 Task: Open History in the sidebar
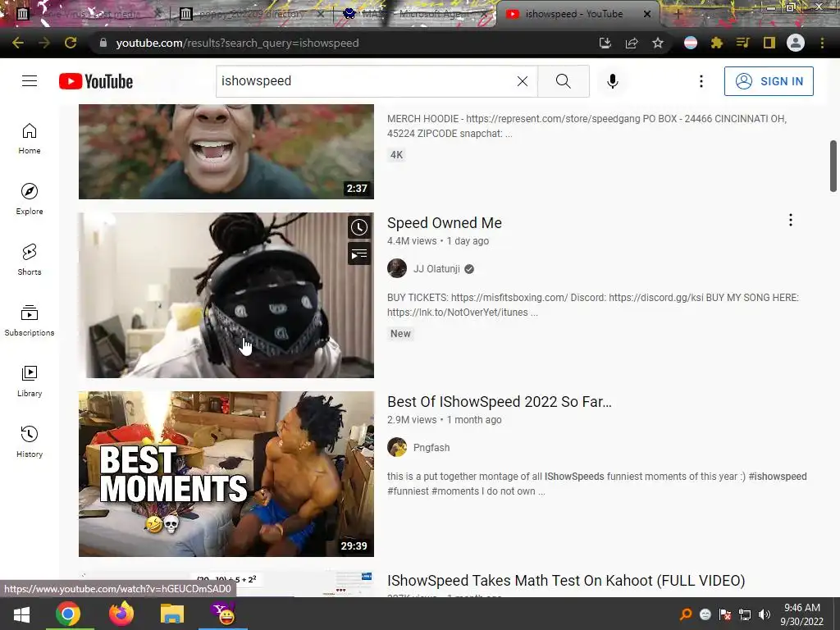coord(30,442)
